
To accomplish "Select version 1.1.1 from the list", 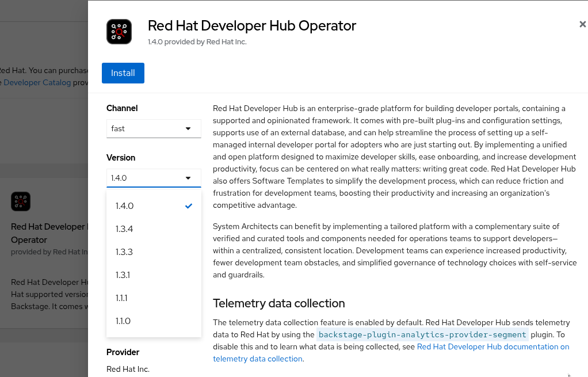I will (x=122, y=298).
